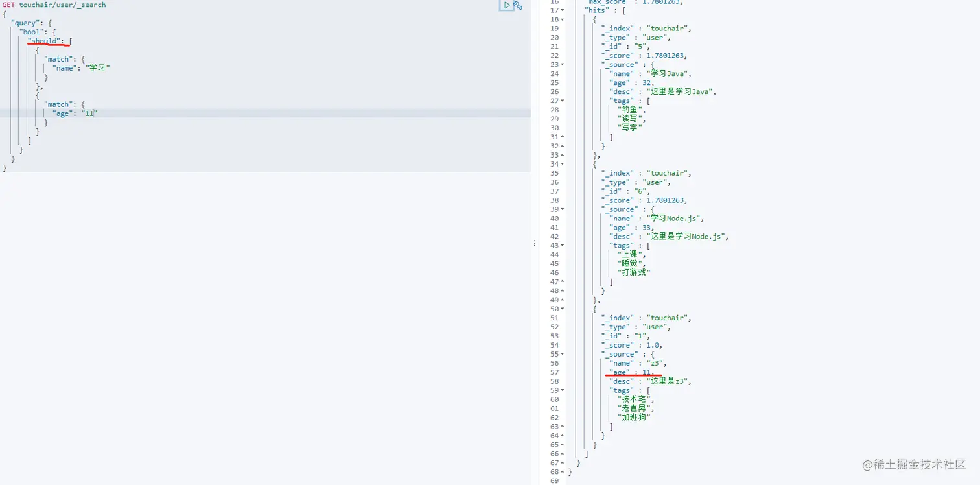Click the "name": "学习" match line
Image resolution: width=980 pixels, height=485 pixels.
coord(81,68)
